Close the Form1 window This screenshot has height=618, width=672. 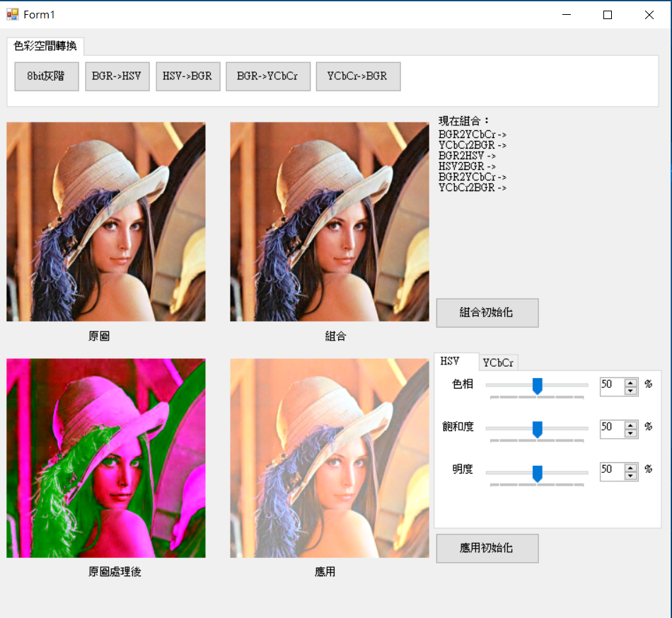[x=649, y=15]
